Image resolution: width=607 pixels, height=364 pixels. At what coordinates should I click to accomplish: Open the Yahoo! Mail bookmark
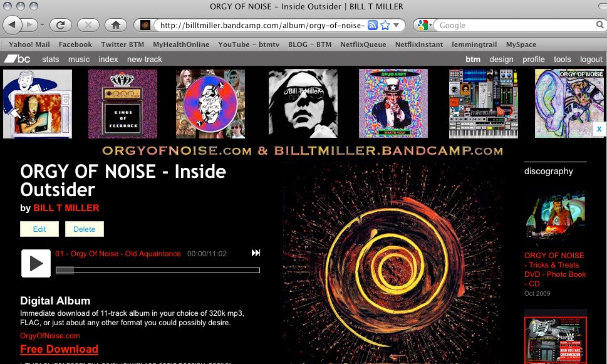click(29, 44)
